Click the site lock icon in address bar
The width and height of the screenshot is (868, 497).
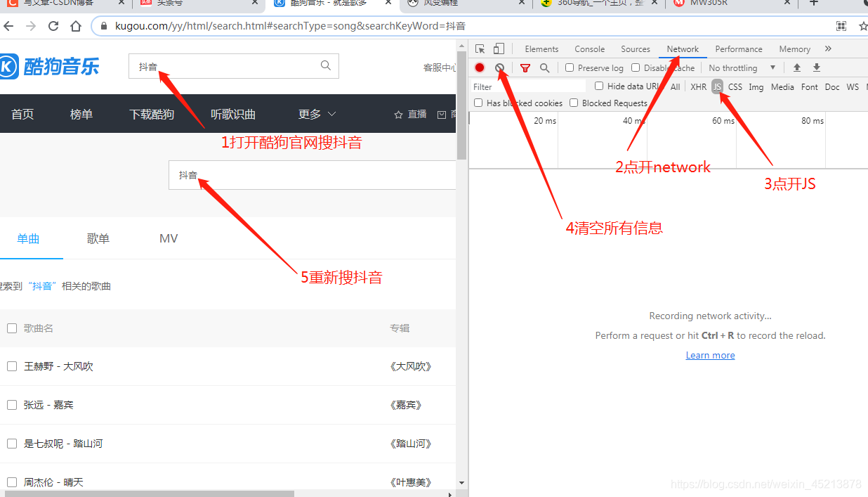[104, 26]
